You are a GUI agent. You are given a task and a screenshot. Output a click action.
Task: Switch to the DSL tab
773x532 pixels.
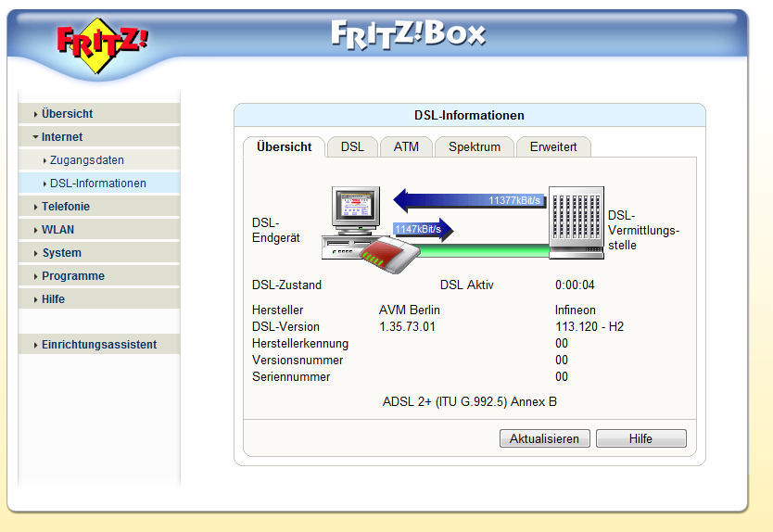coord(352,147)
